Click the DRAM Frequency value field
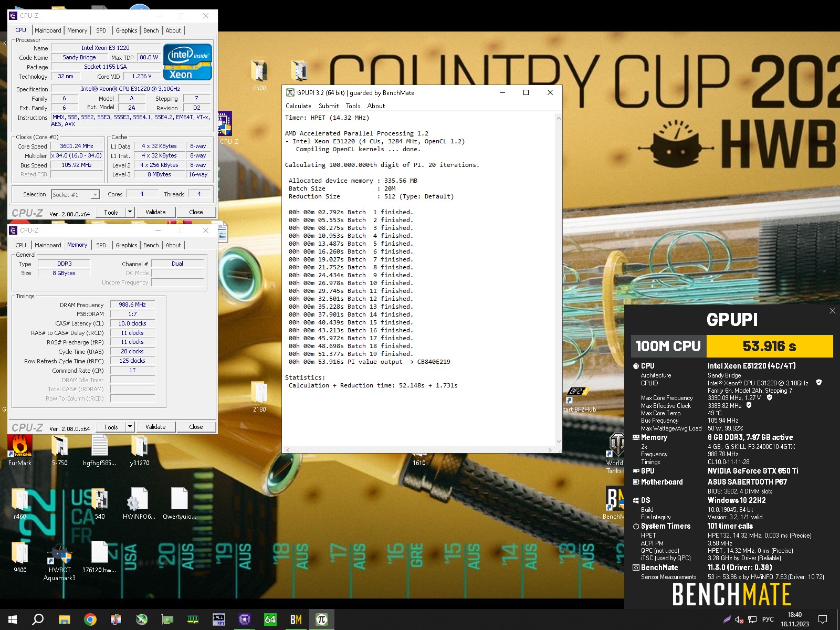Viewport: 840px width, 630px height. 132,304
